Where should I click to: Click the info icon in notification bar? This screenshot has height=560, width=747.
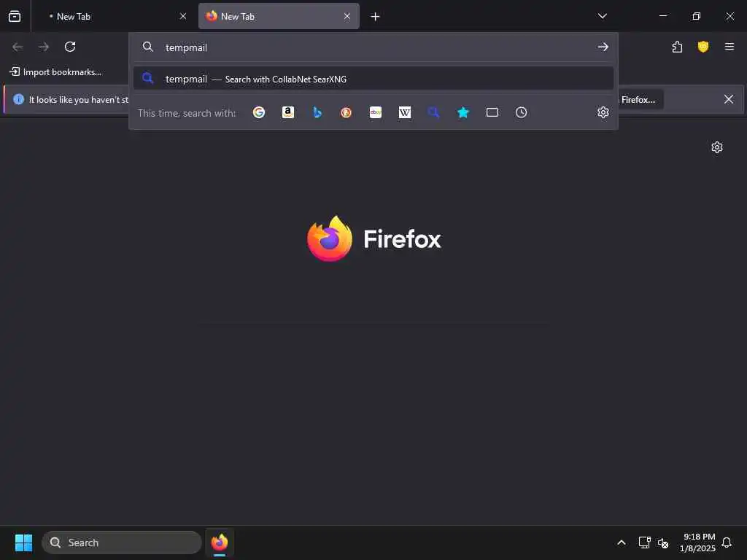(x=18, y=99)
